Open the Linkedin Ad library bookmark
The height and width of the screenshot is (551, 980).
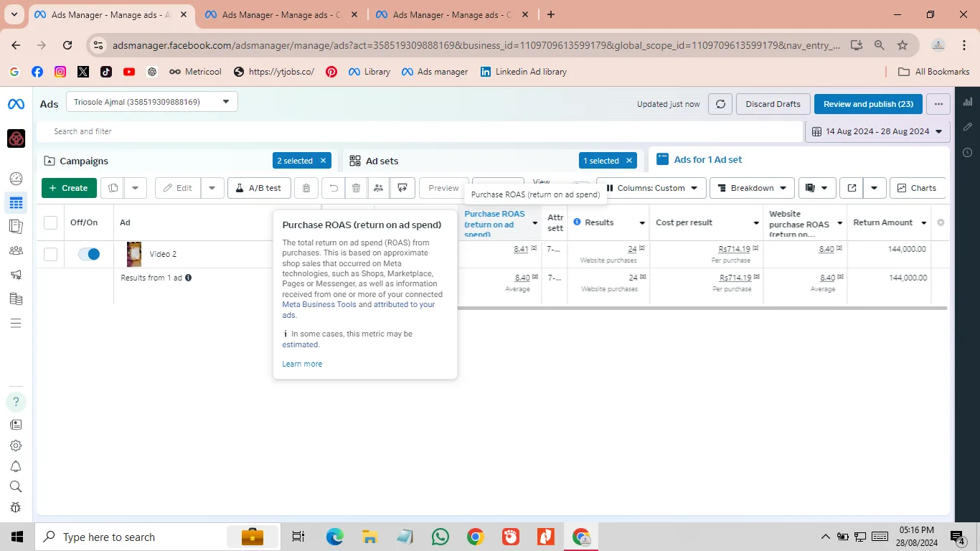524,72
